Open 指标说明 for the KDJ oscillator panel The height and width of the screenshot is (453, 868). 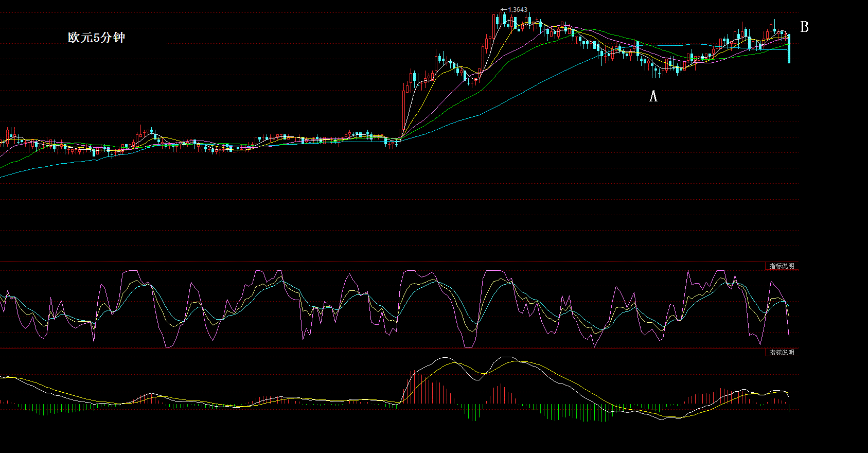(782, 266)
